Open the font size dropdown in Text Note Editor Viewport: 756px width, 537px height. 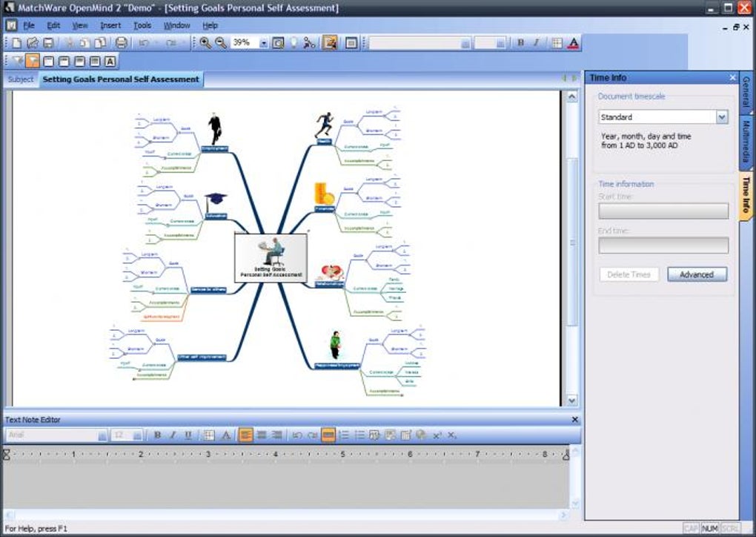pyautogui.click(x=136, y=435)
